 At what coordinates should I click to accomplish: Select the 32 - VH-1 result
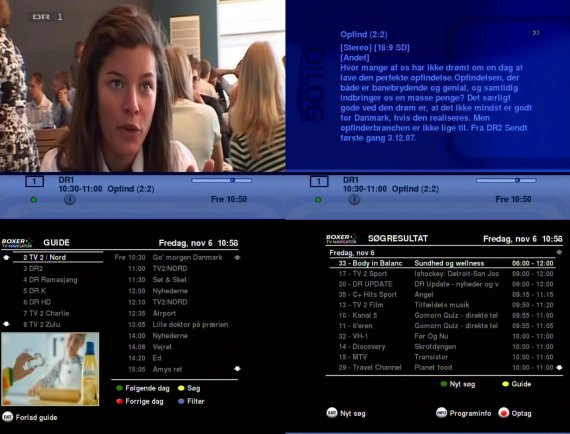(x=442, y=336)
